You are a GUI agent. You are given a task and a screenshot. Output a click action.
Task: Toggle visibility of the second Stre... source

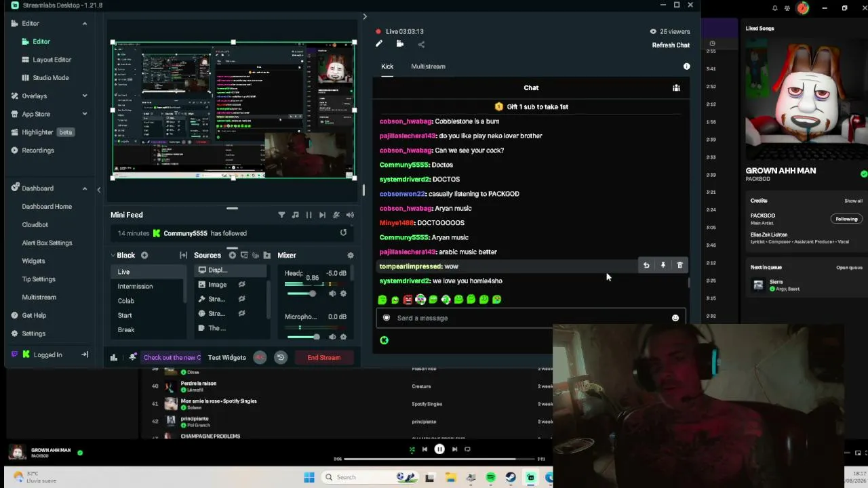(241, 313)
